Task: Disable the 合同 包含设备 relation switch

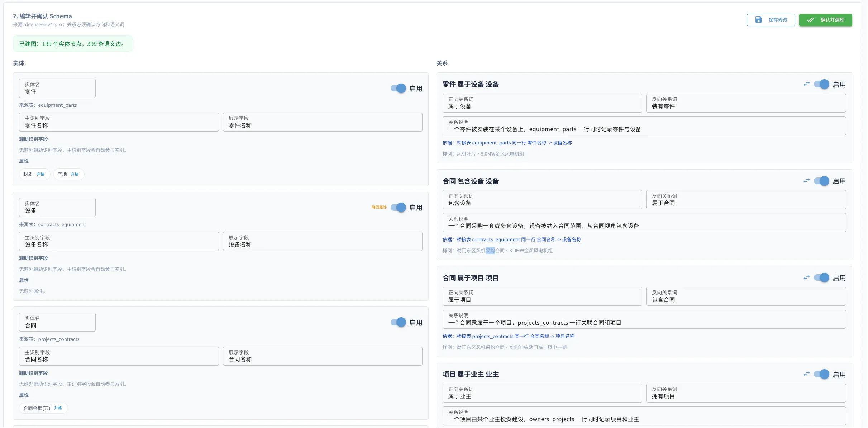Action: pyautogui.click(x=821, y=181)
